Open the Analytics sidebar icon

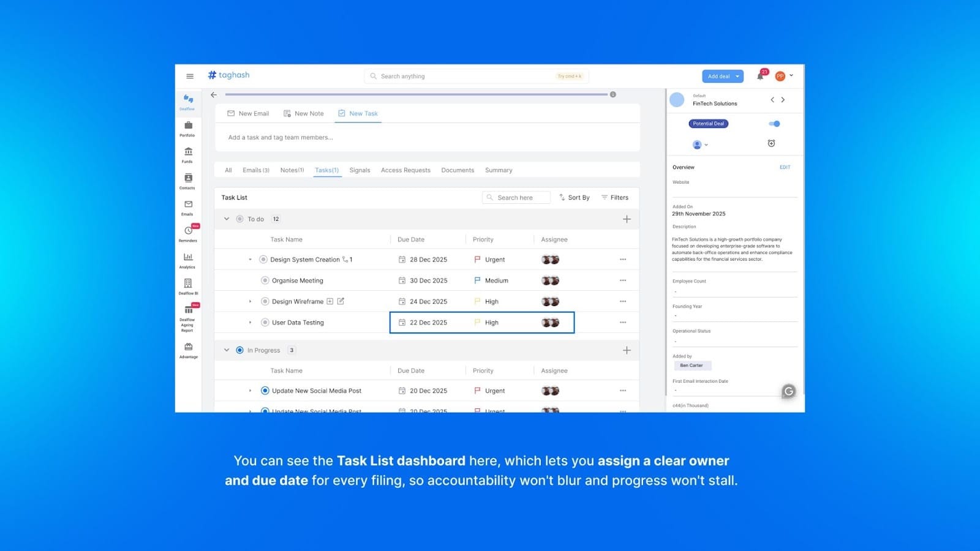point(188,259)
